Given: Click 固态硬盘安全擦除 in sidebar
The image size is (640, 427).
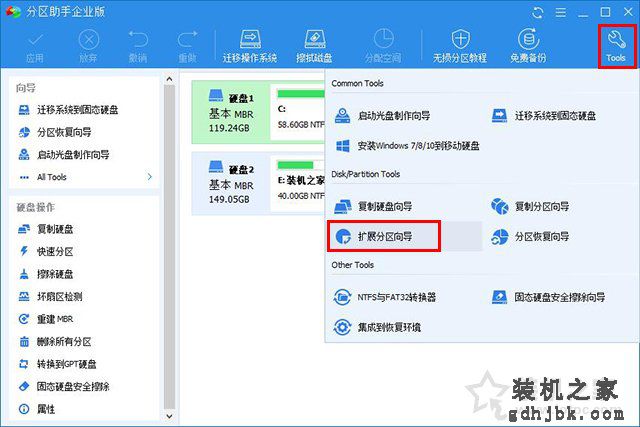Looking at the screenshot, I should click(x=64, y=387).
